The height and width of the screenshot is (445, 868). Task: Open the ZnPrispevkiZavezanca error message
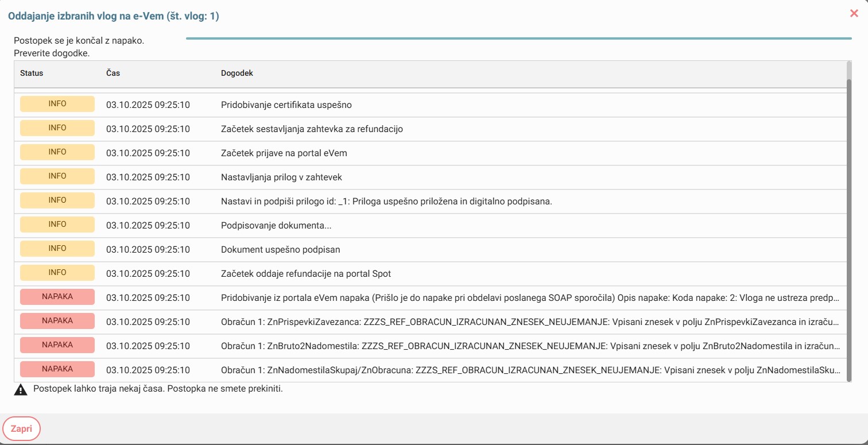pos(530,322)
